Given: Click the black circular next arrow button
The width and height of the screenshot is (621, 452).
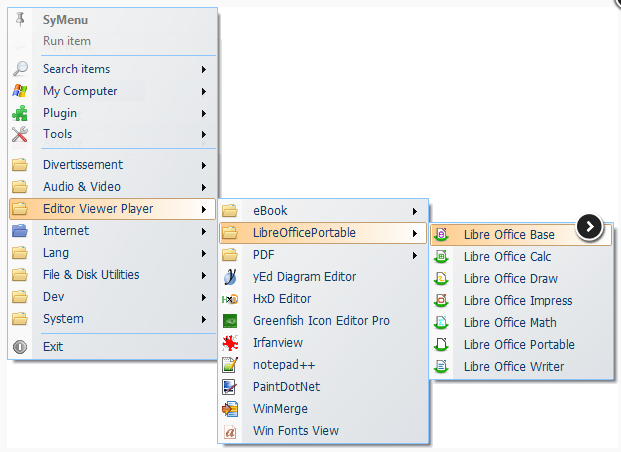Looking at the screenshot, I should (x=590, y=227).
